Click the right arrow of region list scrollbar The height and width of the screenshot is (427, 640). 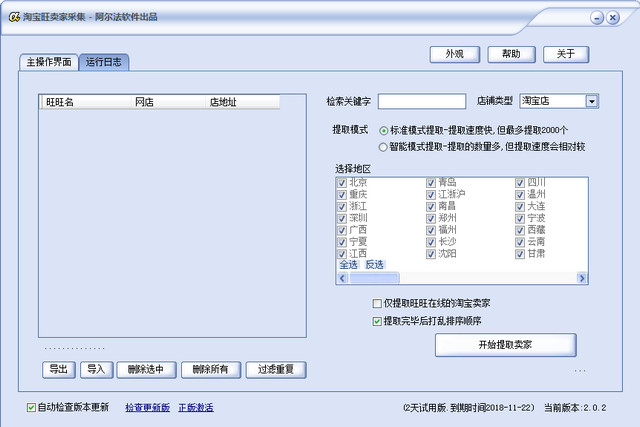[x=582, y=278]
